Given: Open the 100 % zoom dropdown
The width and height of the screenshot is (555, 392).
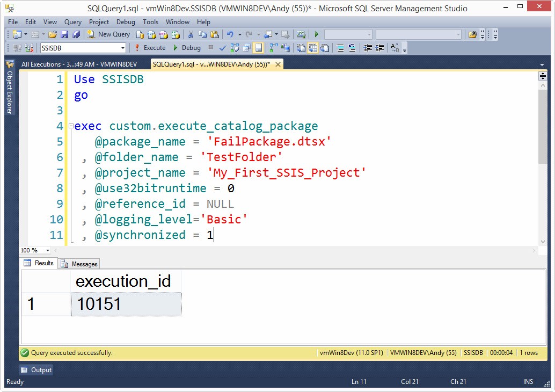Looking at the screenshot, I should pyautogui.click(x=47, y=250).
